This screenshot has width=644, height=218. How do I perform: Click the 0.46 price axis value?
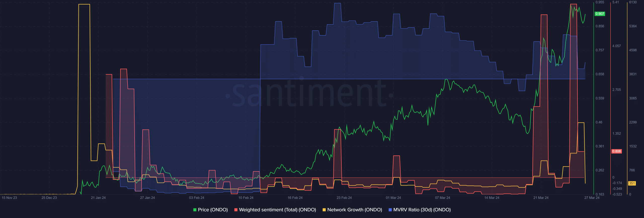tap(599, 122)
